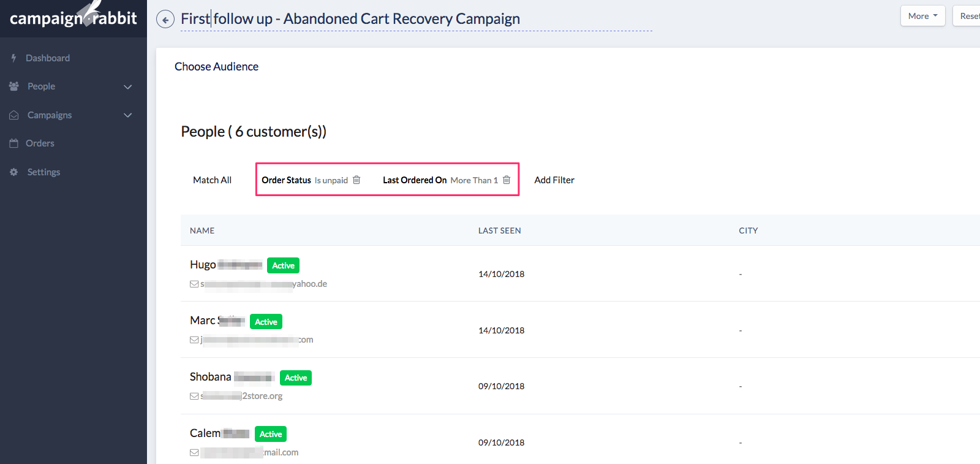The width and height of the screenshot is (980, 464).
Task: Click the envelope icon under Marc
Action: coord(194,340)
